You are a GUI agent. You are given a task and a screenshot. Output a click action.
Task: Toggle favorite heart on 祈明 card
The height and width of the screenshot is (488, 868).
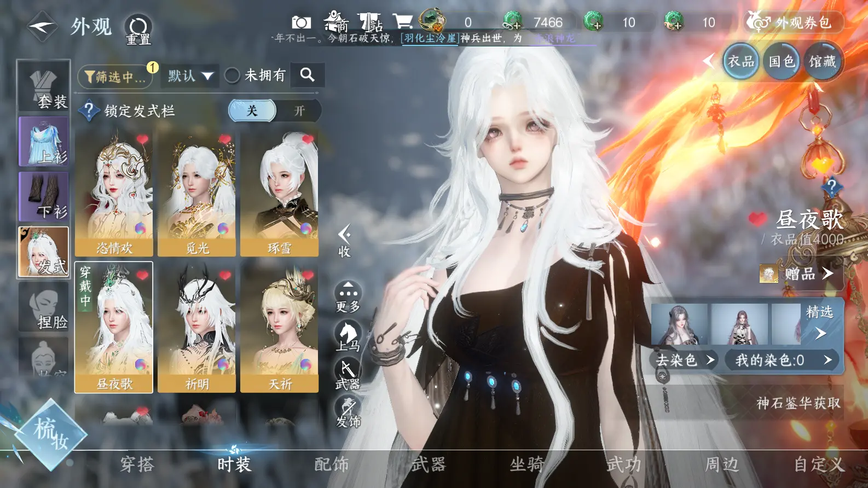coord(225,275)
